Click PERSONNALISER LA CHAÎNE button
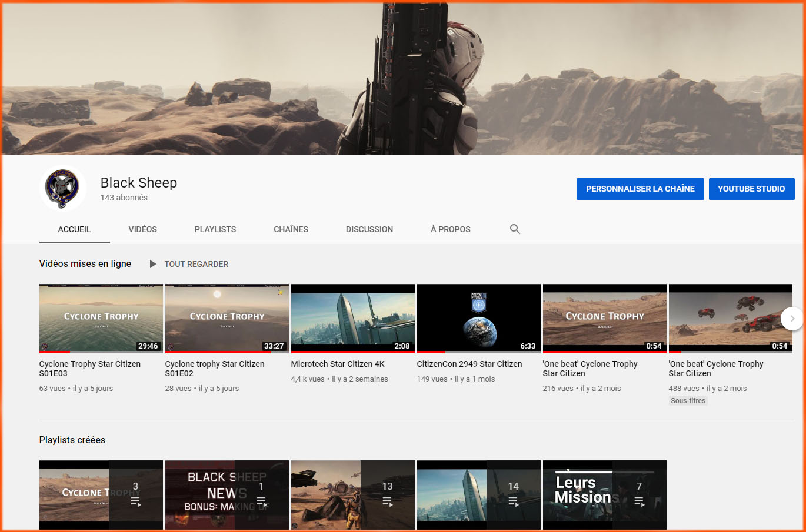The image size is (806, 532). click(x=640, y=189)
